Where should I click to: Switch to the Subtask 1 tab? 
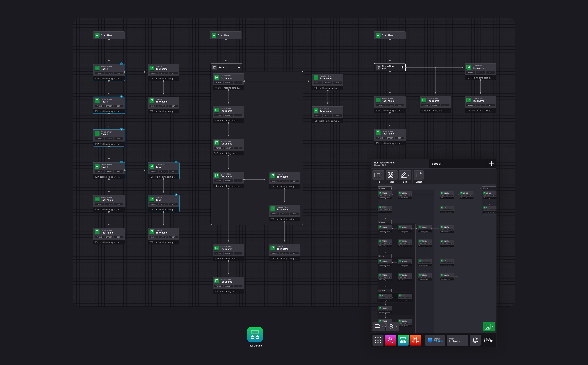tap(458, 164)
